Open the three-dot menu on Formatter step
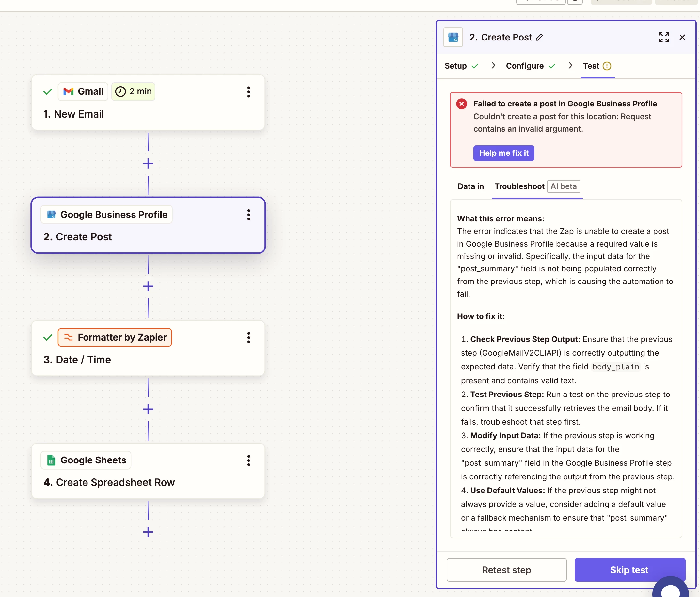The width and height of the screenshot is (700, 597). tap(249, 337)
